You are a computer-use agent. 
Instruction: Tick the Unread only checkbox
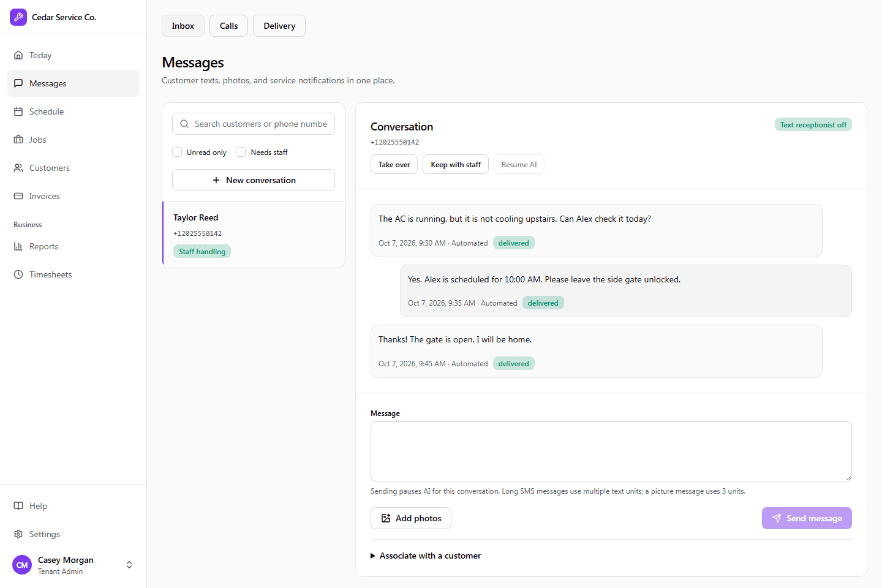pyautogui.click(x=177, y=152)
